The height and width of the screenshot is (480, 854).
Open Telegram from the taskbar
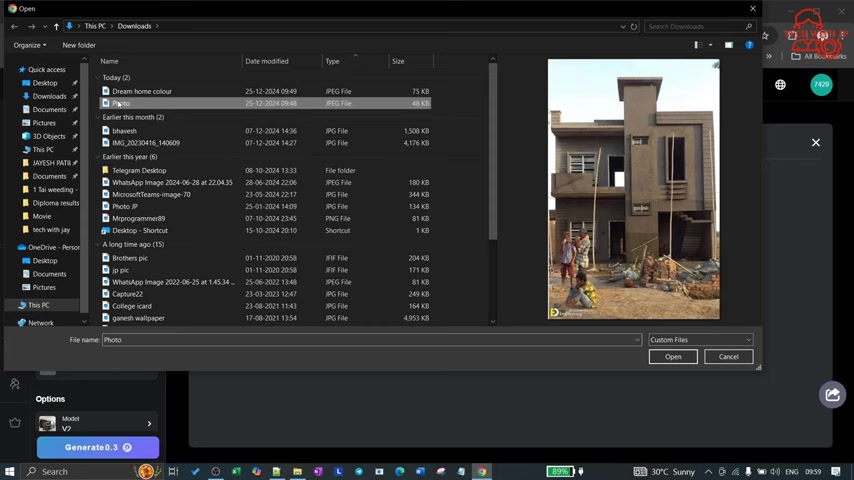click(x=359, y=471)
